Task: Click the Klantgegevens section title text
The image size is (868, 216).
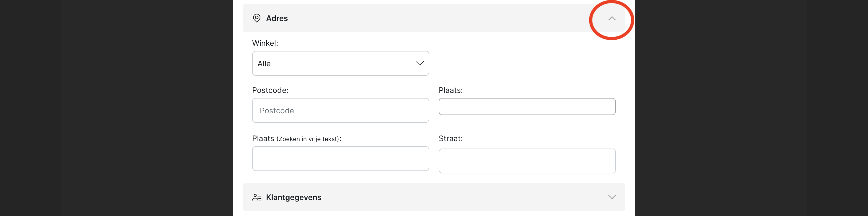Action: [293, 197]
